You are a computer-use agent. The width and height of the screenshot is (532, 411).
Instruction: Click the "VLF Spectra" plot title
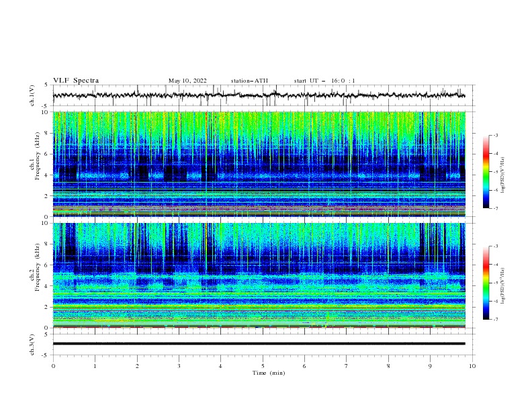[x=76, y=81]
